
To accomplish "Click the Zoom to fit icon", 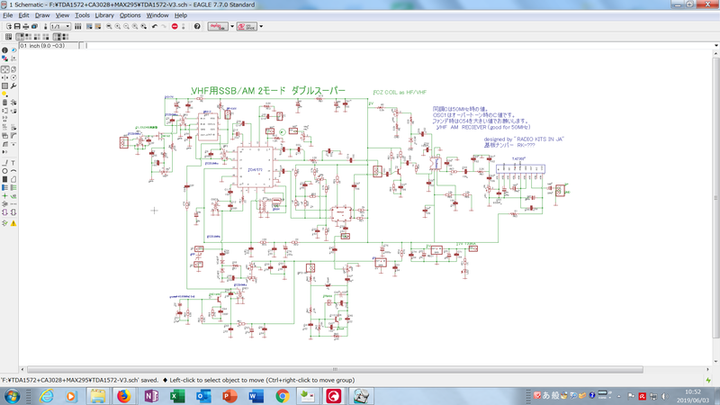I will (107, 27).
